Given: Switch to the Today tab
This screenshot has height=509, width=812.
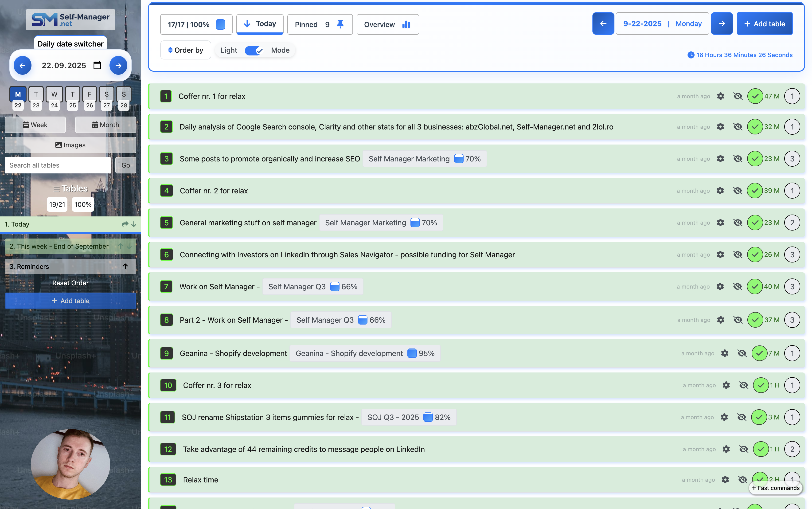Looking at the screenshot, I should click(x=260, y=23).
